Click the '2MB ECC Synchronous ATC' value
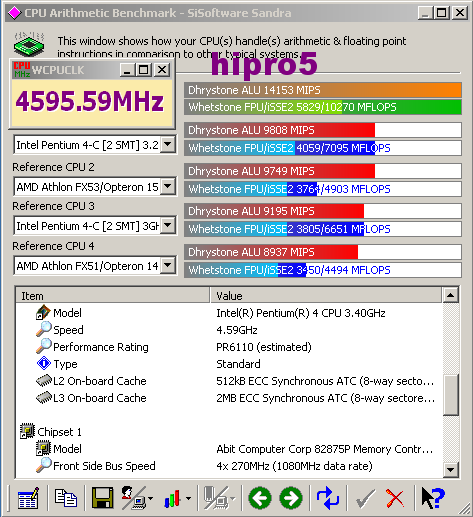The width and height of the screenshot is (473, 517). point(325,398)
